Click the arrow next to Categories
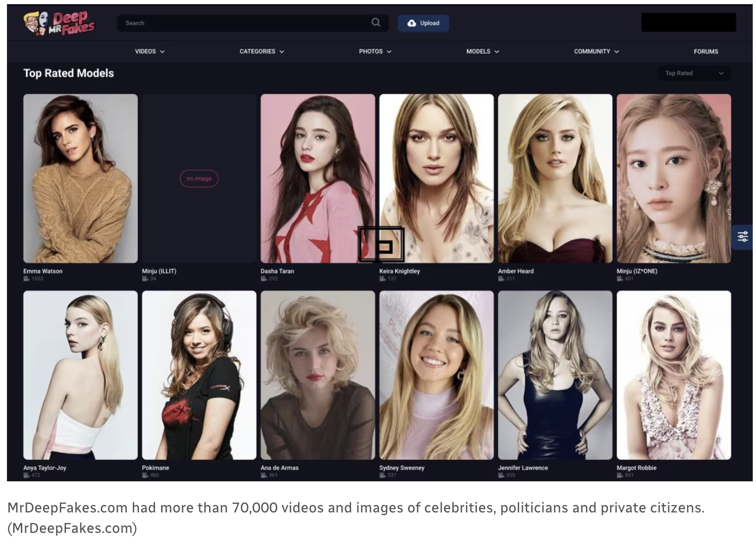This screenshot has height=551, width=756. click(x=282, y=52)
